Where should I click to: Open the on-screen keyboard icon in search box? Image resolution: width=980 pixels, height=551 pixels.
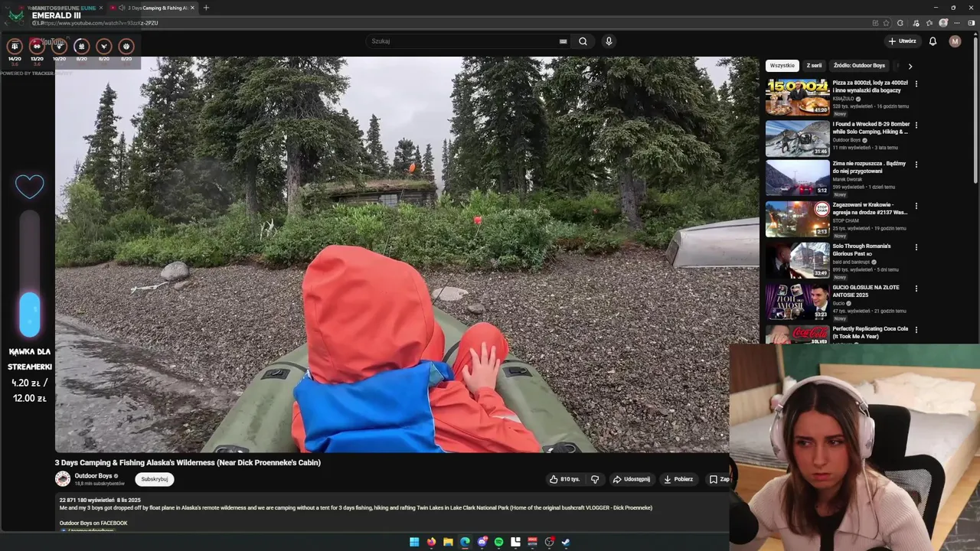coord(563,41)
